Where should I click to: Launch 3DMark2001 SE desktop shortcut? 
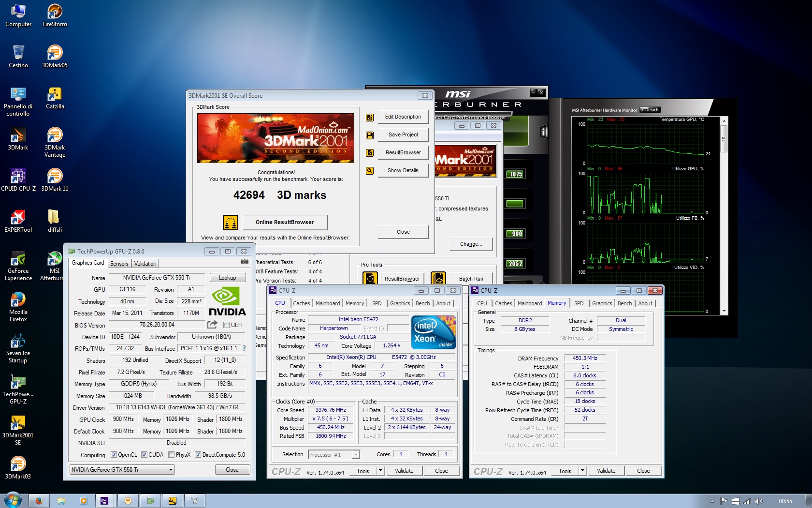(18, 431)
